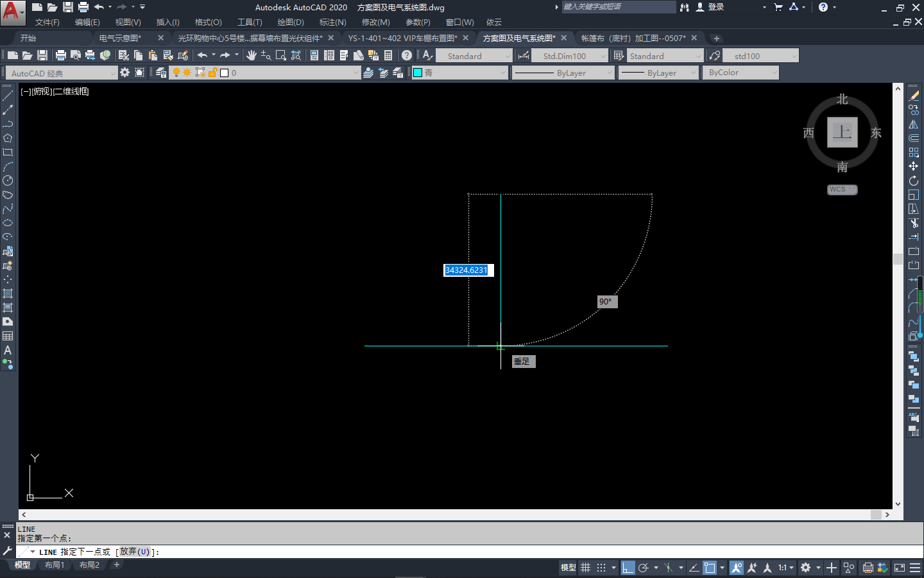Open the 标注(N) menu
This screenshot has height=578, width=924.
click(x=332, y=22)
